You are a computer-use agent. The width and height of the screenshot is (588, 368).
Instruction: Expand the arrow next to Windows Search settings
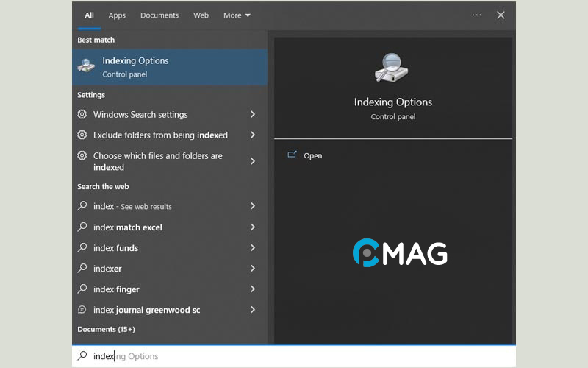(252, 115)
